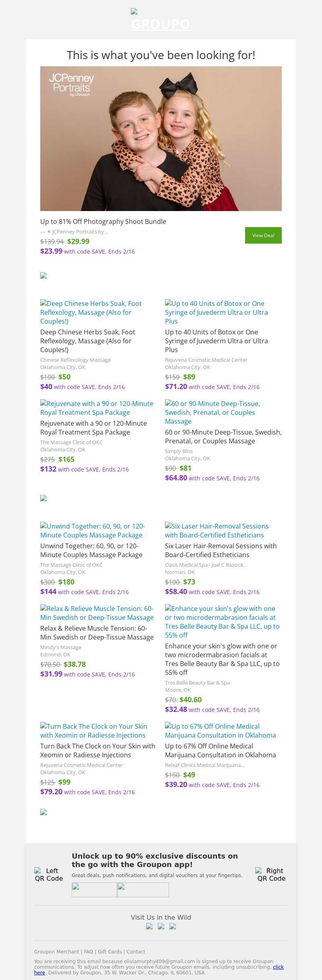The height and width of the screenshot is (980, 322).
Task: Open the Botox or Juvederm deal image link
Action: point(216,312)
